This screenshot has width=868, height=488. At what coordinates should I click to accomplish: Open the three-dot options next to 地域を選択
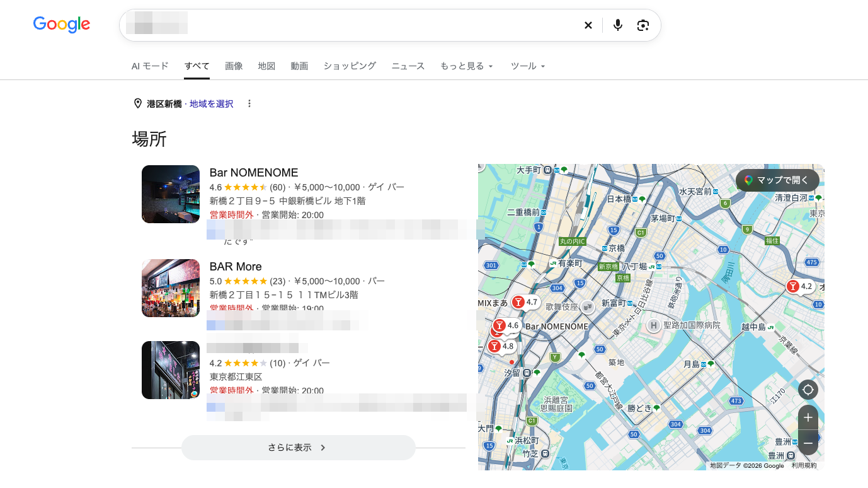click(249, 103)
